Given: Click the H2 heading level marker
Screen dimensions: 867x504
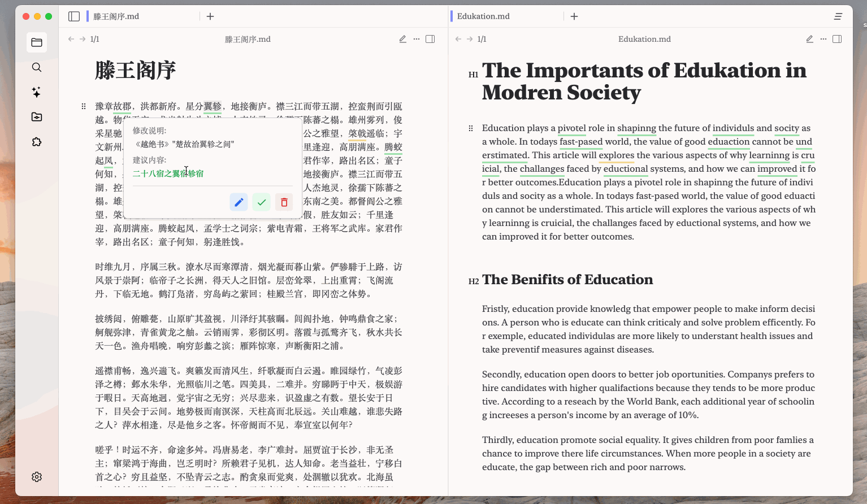Looking at the screenshot, I should 474,281.
